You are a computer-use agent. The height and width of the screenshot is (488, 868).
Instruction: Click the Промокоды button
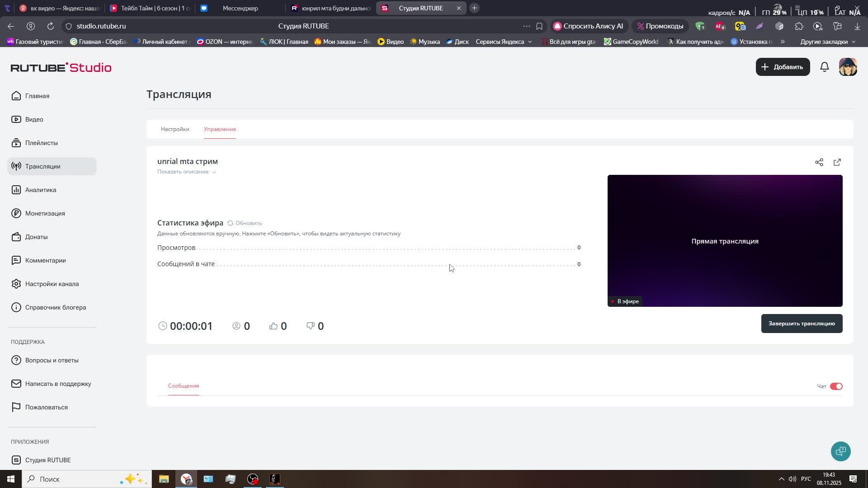pos(660,26)
